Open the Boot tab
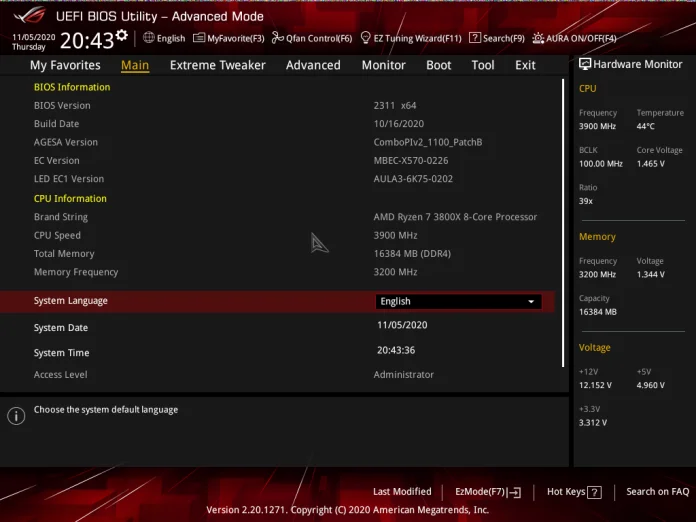This screenshot has height=522, width=696. [x=438, y=65]
